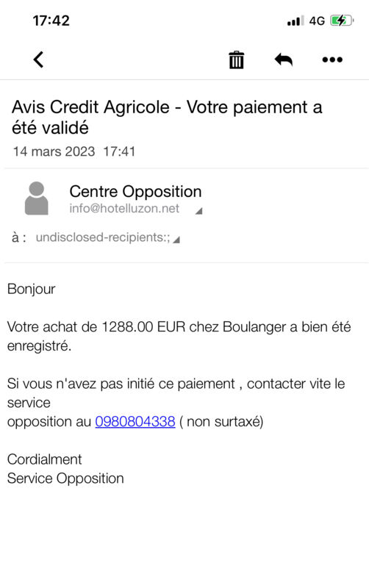Tap sender name Centre Opposition
369x588 pixels.
135,192
